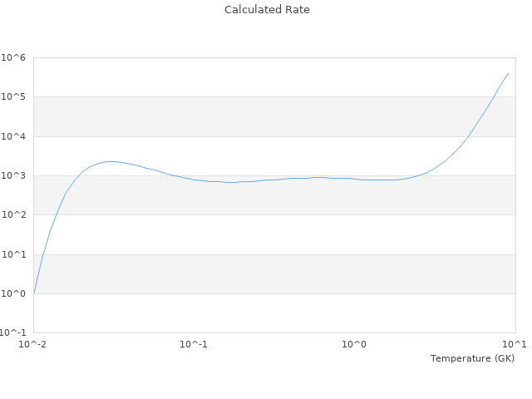The width and height of the screenshot is (532, 399).
Task: Pick the 10^2 y-axis tick label
Action: click(x=14, y=215)
